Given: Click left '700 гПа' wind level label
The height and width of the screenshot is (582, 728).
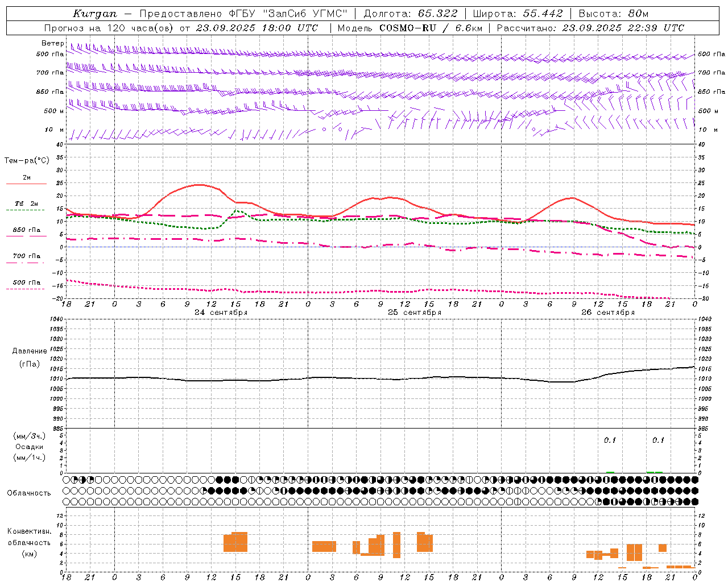Looking at the screenshot, I should click(x=50, y=73).
